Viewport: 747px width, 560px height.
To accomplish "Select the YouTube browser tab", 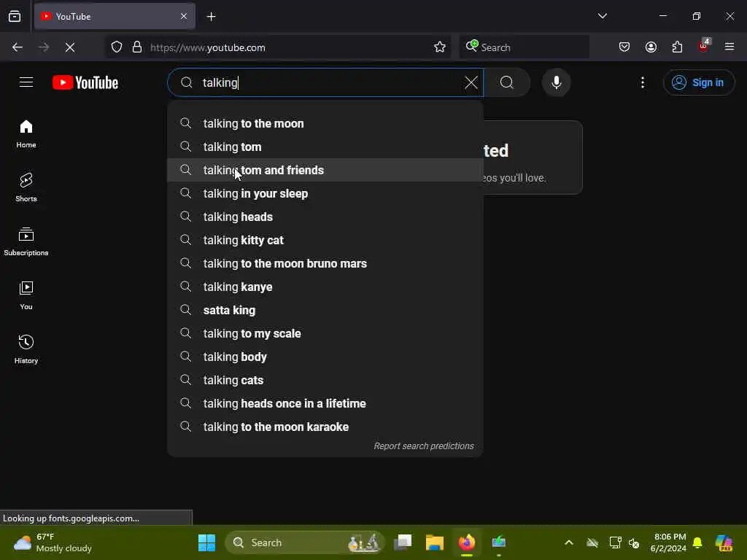I will (x=115, y=17).
